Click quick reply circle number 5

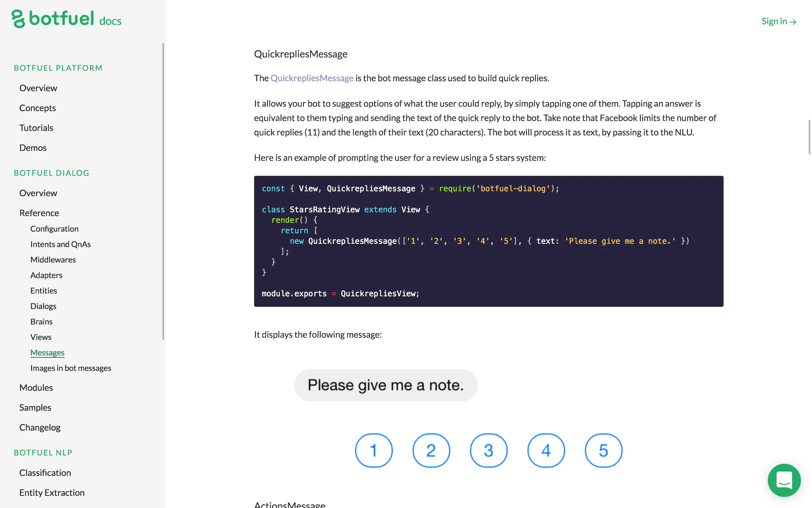[x=603, y=450]
